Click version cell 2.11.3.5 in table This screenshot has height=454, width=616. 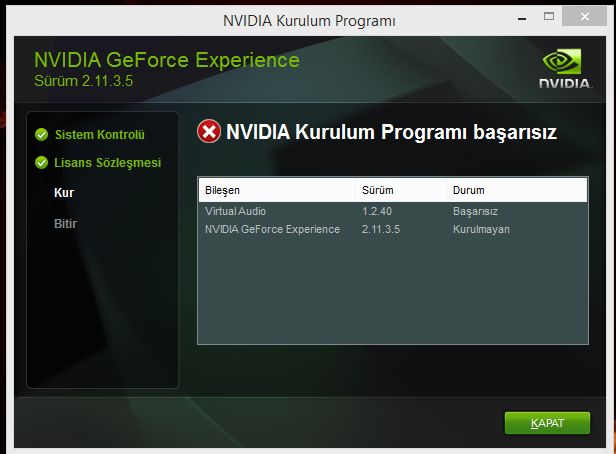(381, 229)
